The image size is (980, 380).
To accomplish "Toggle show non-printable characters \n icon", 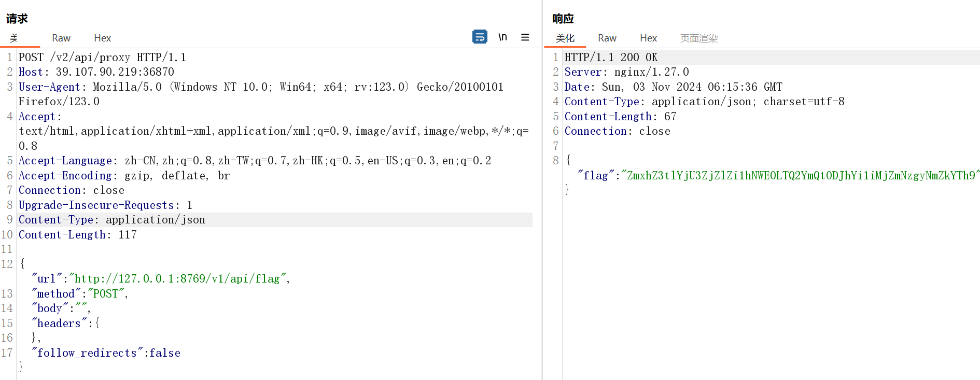I will point(502,37).
